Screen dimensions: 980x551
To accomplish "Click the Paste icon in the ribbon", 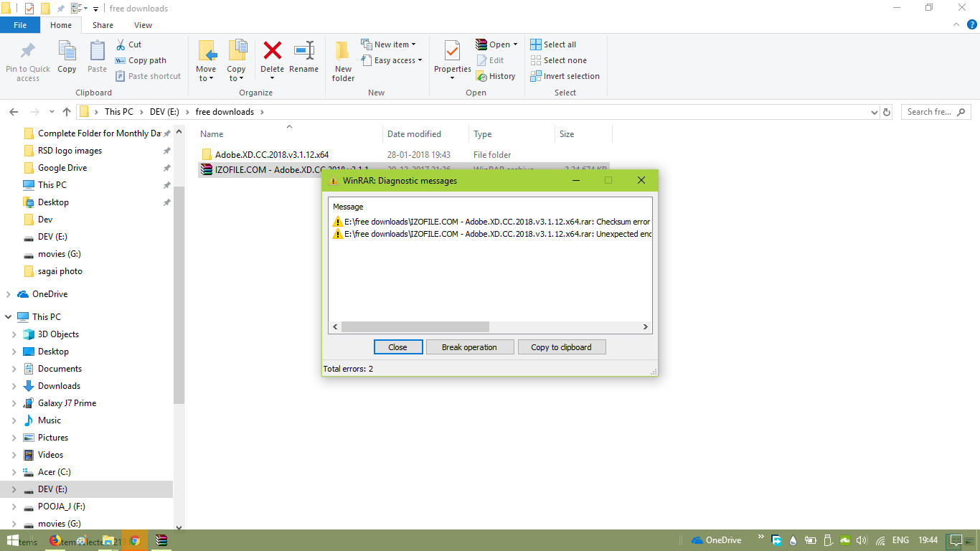I will (97, 51).
